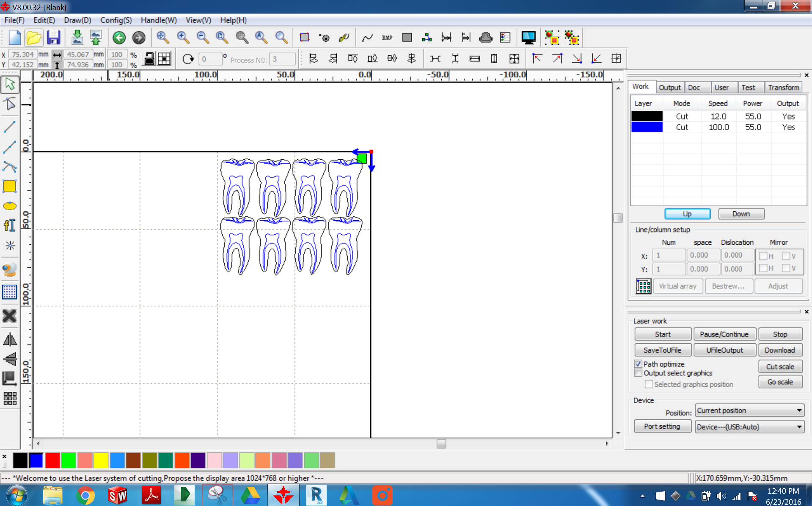Screen dimensions: 812x506
Task: Open SolidWorks from the taskbar
Action: [118, 495]
